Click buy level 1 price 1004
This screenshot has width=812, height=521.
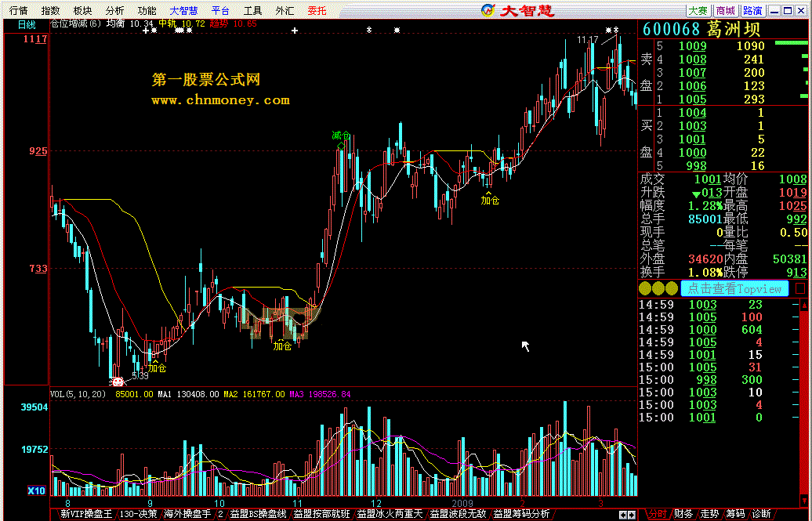coord(692,112)
